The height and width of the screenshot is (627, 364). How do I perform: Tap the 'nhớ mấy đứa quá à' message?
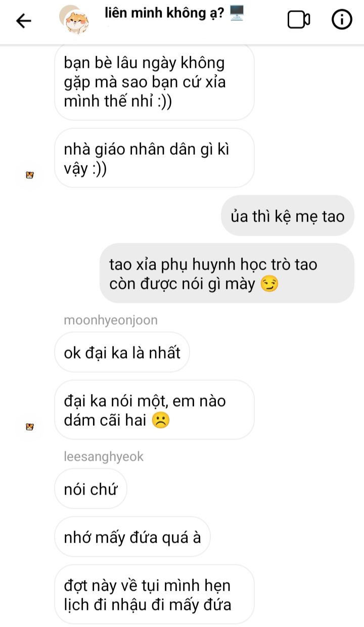[x=132, y=537]
